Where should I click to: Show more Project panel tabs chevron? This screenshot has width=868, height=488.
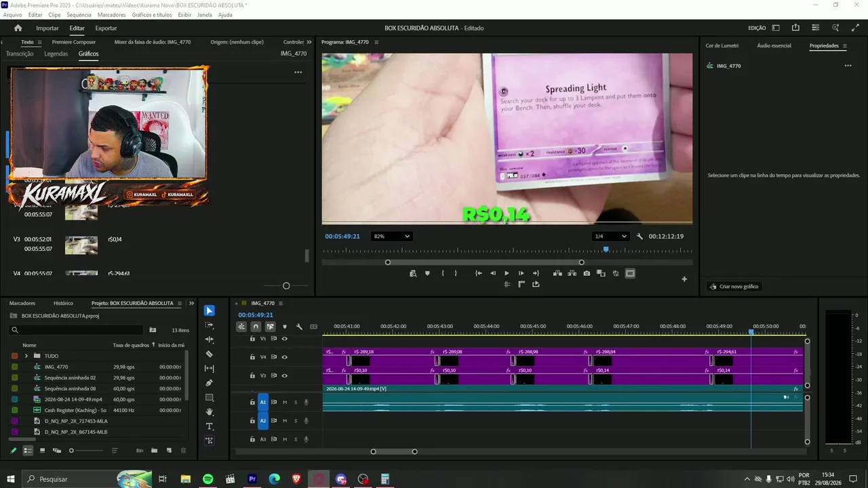click(x=191, y=303)
